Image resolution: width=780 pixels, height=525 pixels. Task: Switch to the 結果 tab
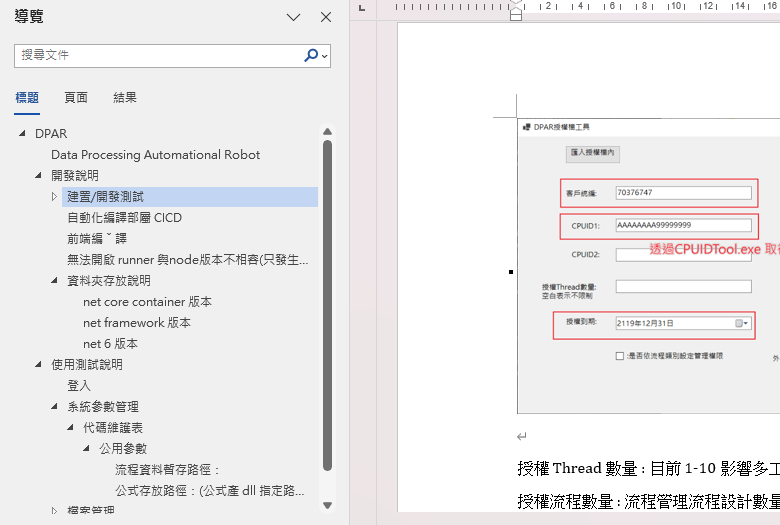125,98
